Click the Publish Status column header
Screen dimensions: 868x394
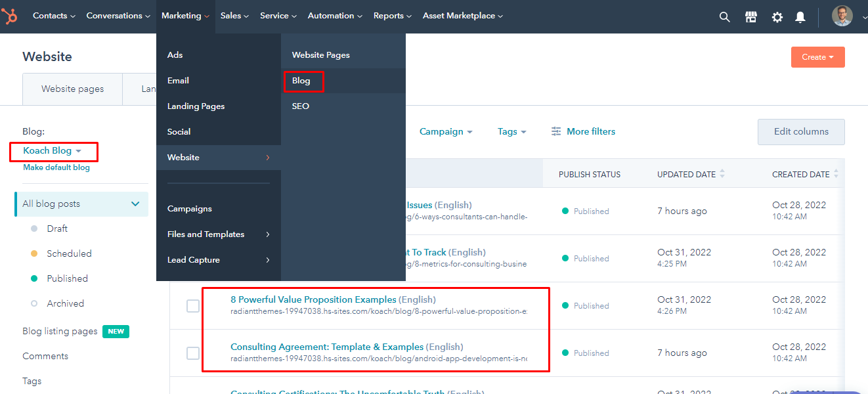coord(590,174)
